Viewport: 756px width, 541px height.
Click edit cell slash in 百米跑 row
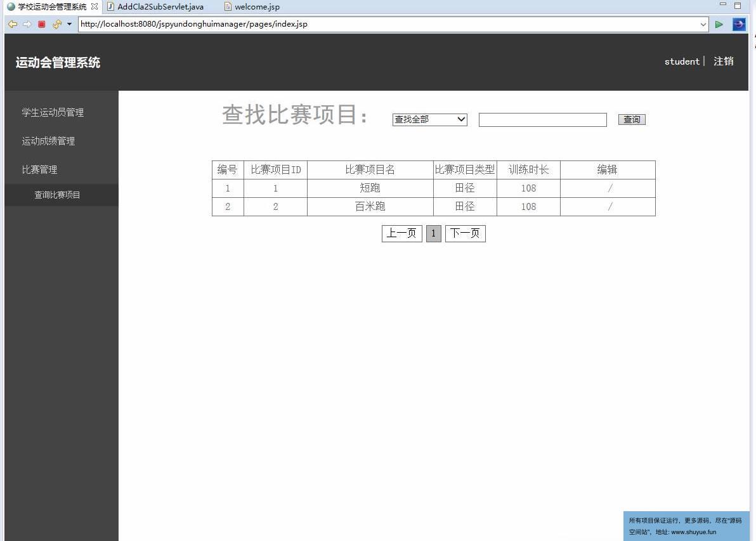[x=610, y=206]
